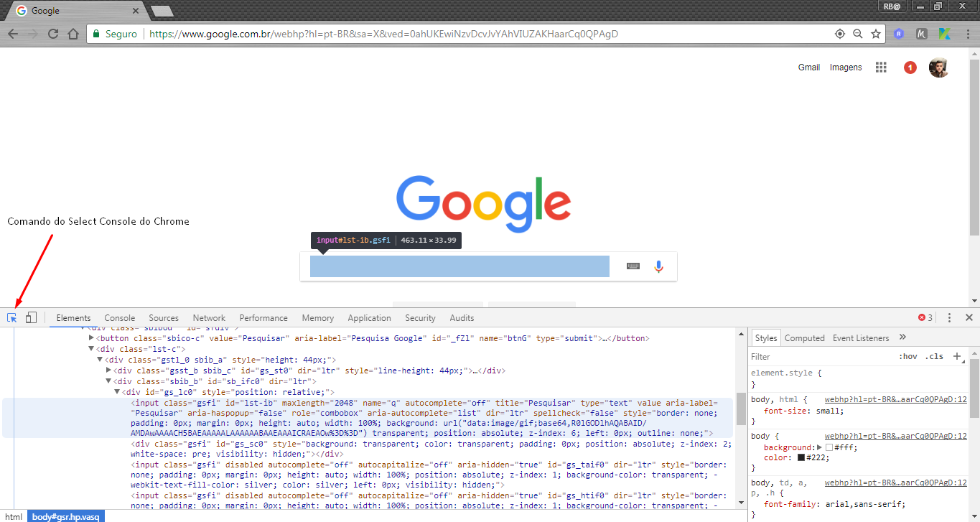The width and height of the screenshot is (980, 522).
Task: Collapse the div lst-c node
Action: click(91, 349)
